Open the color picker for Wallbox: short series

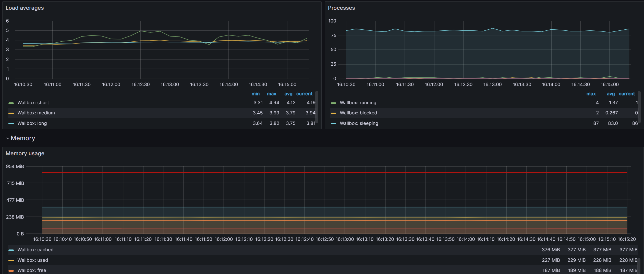(x=11, y=102)
